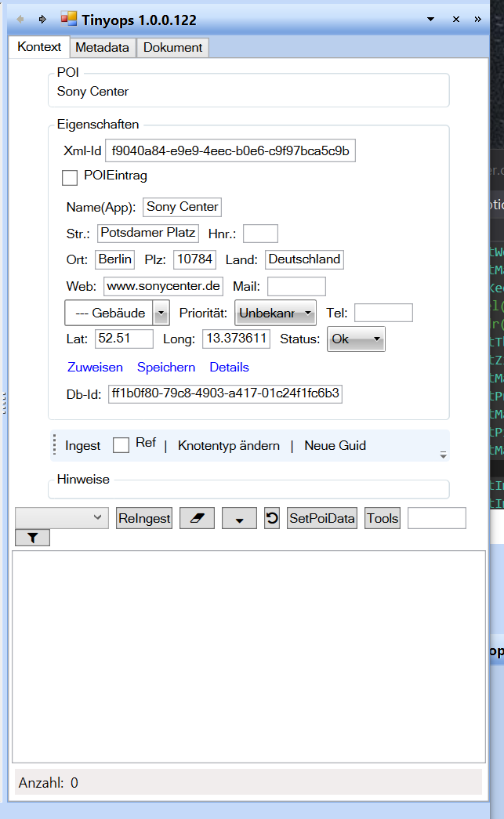504x819 pixels.
Task: Open the toolbar overflow arrow right of Neue Guid
Action: pyautogui.click(x=443, y=455)
